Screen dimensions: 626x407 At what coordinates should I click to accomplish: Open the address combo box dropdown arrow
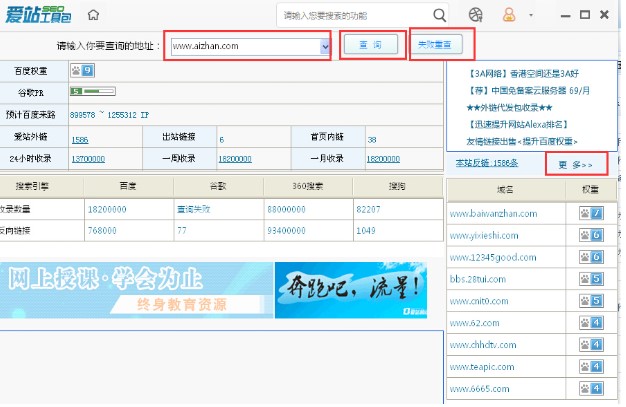(x=325, y=47)
